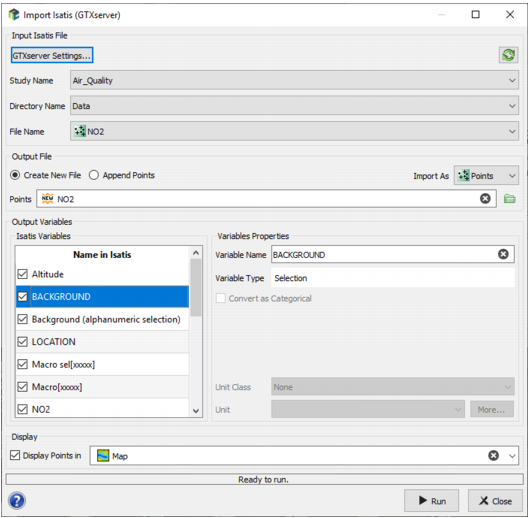The width and height of the screenshot is (529, 518).
Task: Click the Ready to run status bar
Action: pos(264,479)
